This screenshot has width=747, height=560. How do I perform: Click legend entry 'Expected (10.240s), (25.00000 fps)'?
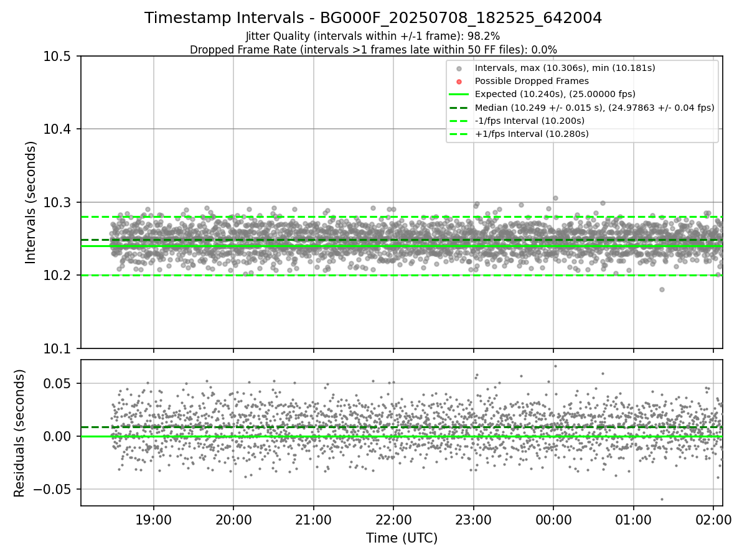click(554, 95)
